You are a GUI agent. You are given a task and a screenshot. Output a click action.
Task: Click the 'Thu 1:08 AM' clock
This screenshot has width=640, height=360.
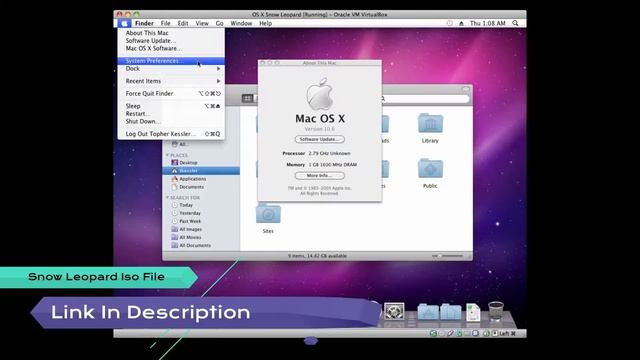click(x=487, y=23)
